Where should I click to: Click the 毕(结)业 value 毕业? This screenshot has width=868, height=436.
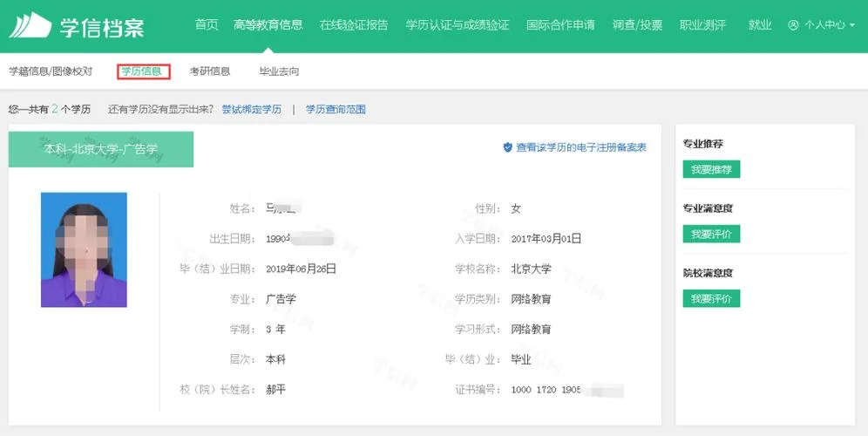521,359
